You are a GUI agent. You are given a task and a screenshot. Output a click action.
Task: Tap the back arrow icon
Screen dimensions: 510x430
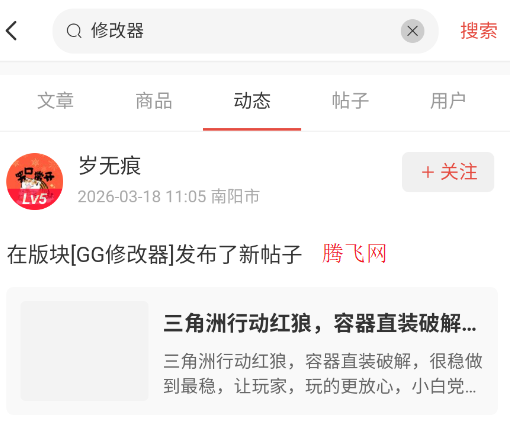point(11,31)
